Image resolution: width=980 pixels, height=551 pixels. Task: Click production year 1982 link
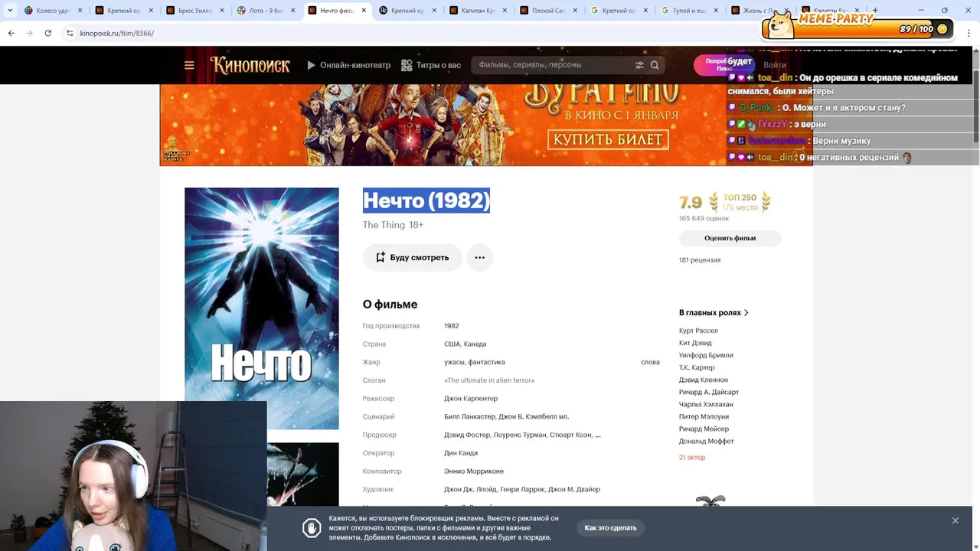451,326
